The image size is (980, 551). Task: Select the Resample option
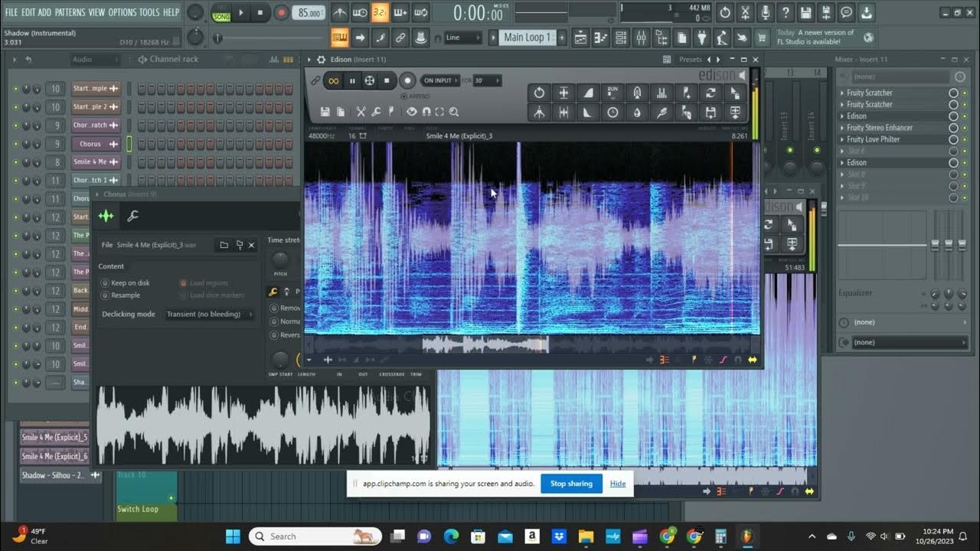(x=121, y=295)
